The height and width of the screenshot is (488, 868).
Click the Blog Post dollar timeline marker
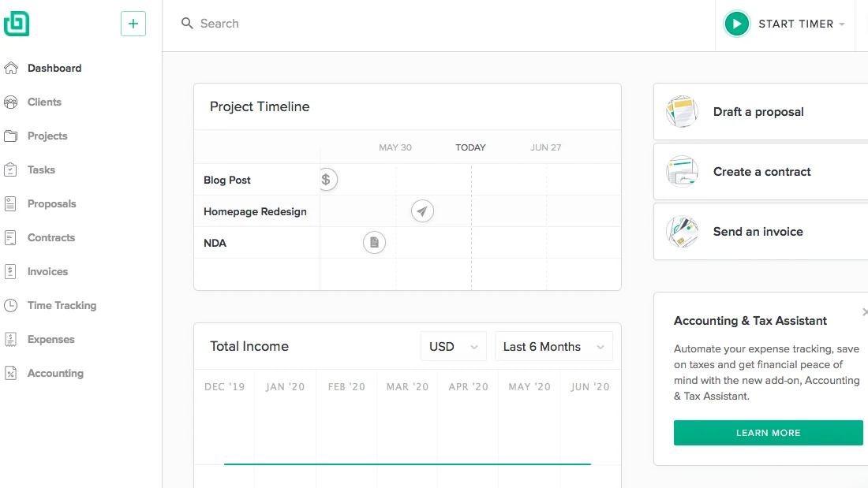coord(327,180)
